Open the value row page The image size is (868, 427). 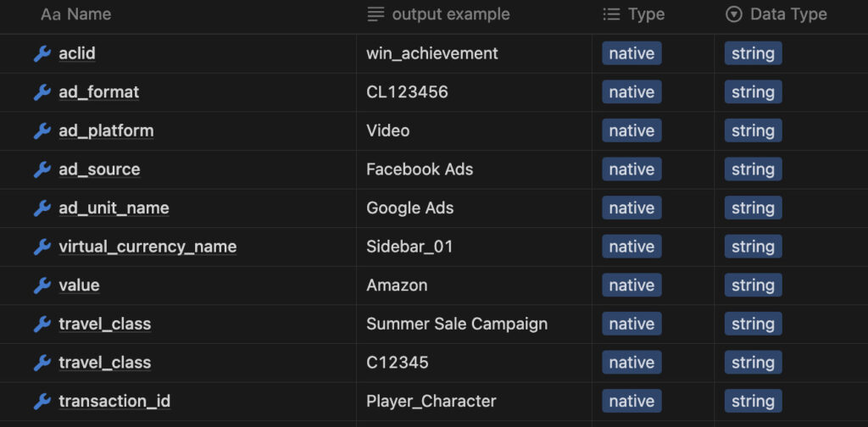click(79, 286)
